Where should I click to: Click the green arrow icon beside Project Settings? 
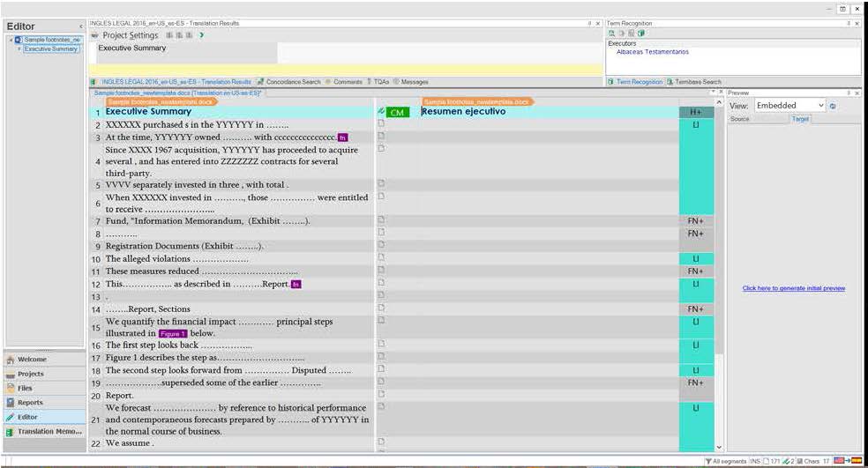[x=201, y=35]
